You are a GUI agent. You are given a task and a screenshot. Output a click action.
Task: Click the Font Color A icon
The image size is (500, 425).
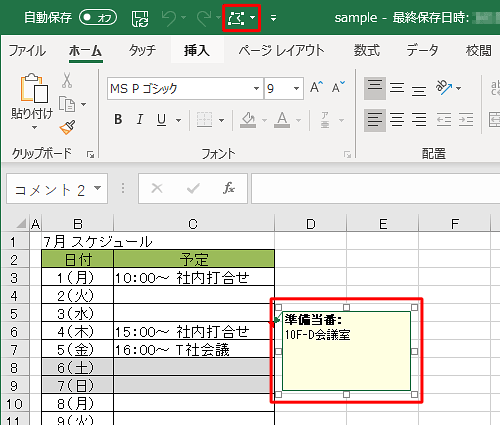[x=282, y=120]
